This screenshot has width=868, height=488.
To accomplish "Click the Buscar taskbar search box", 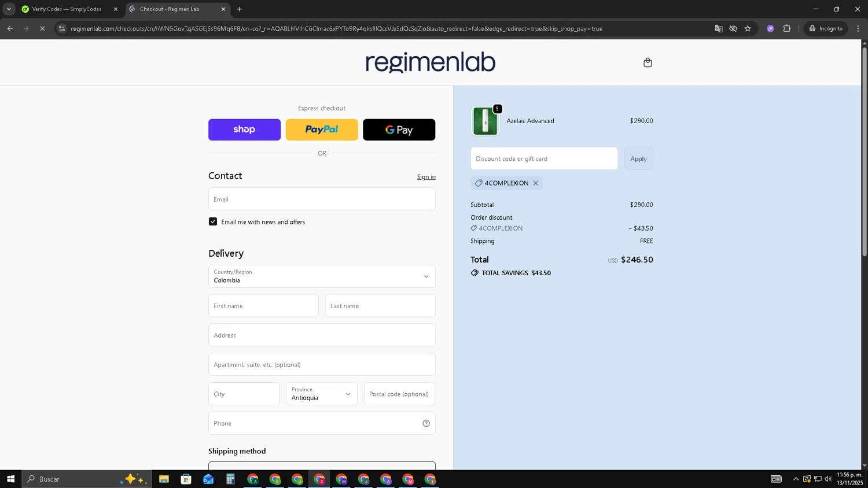I will click(x=87, y=479).
